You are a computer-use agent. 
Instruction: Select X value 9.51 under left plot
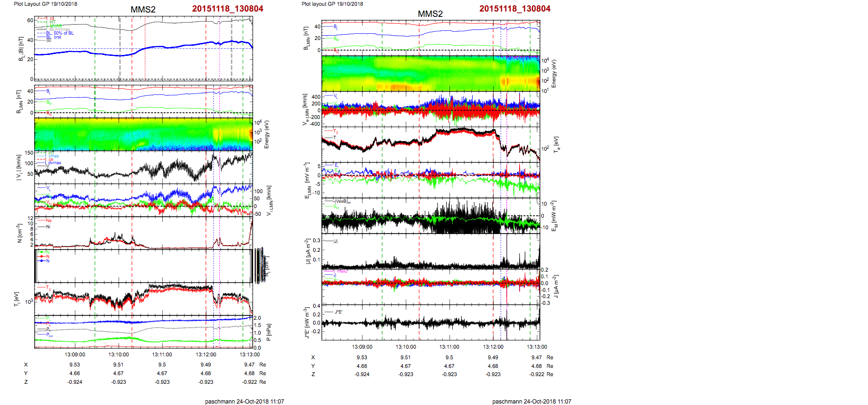tap(118, 365)
